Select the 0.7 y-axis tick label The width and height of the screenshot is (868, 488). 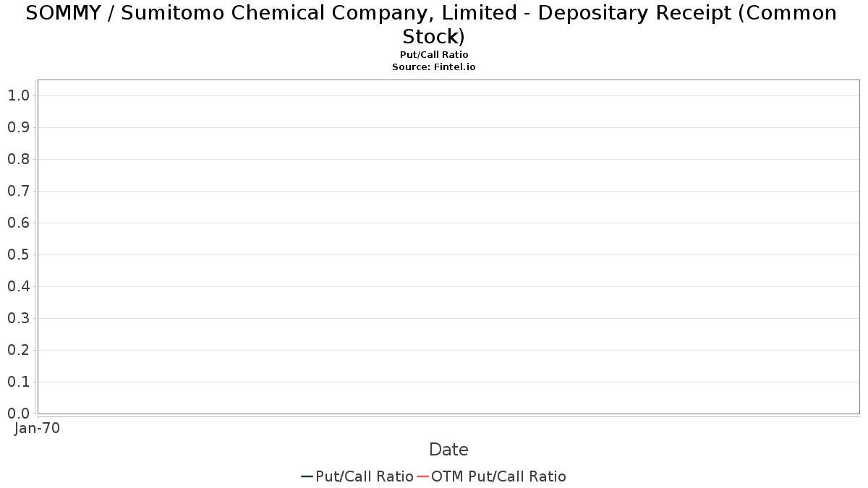pyautogui.click(x=18, y=191)
